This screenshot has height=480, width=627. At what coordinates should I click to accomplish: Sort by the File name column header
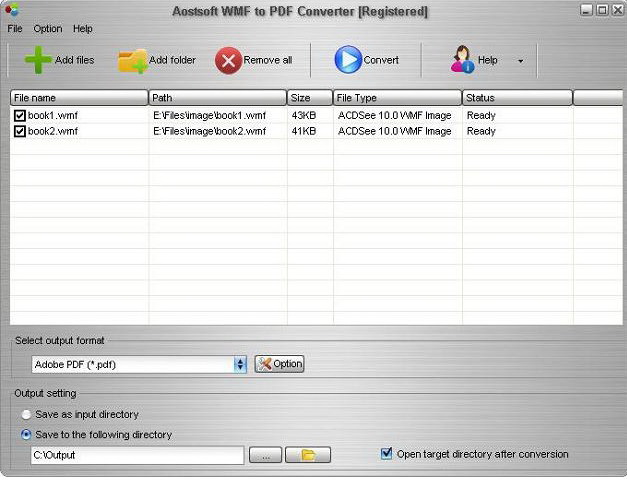pos(79,98)
